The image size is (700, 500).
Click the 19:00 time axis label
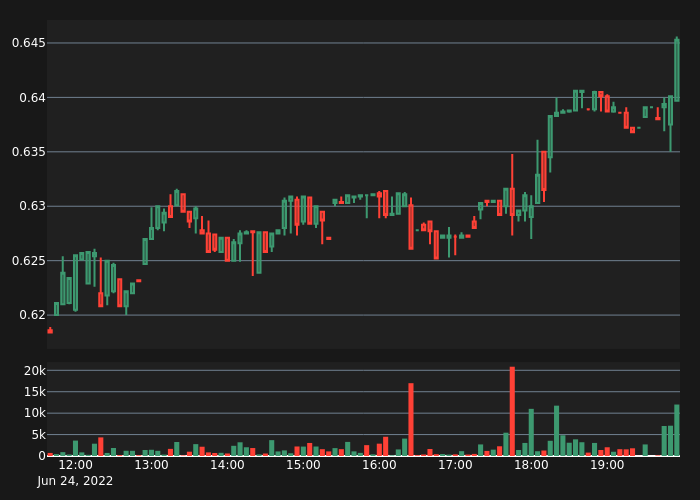click(x=607, y=465)
